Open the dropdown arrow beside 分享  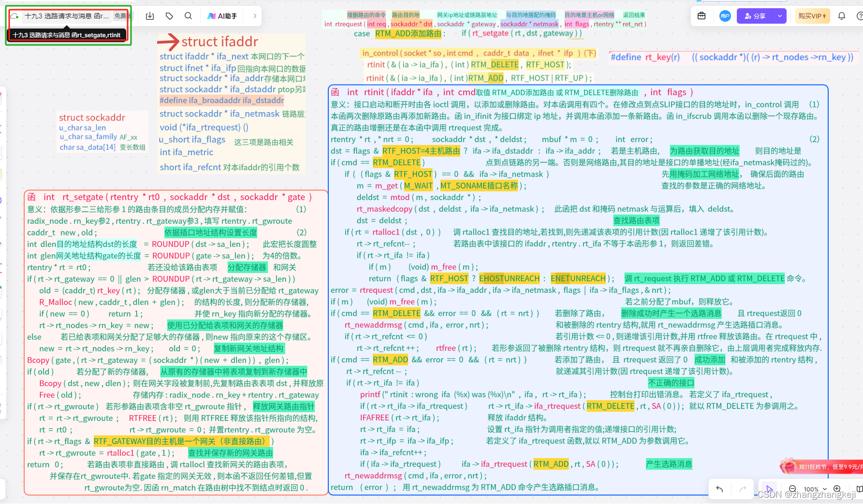780,16
